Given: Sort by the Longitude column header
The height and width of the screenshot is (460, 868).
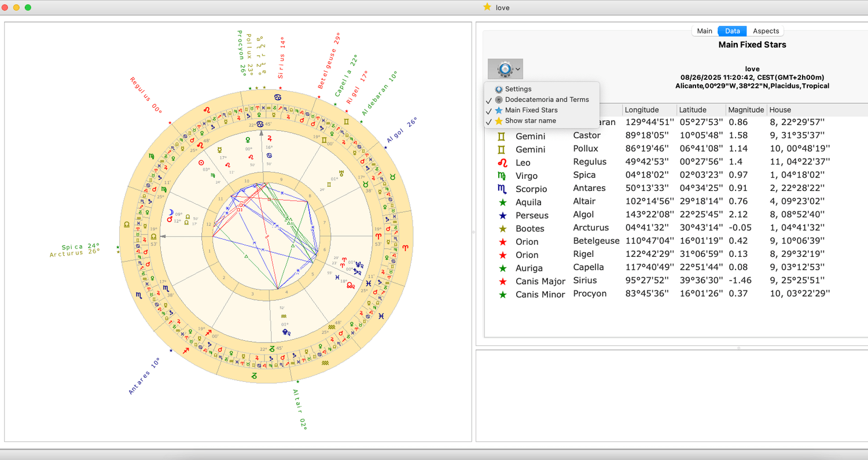Looking at the screenshot, I should pos(642,110).
